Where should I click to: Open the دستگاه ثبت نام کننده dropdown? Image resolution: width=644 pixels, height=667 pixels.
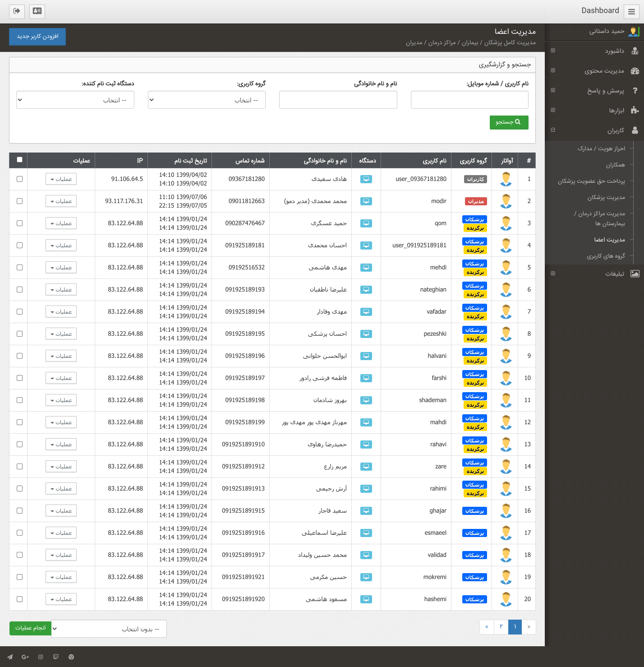click(x=75, y=100)
